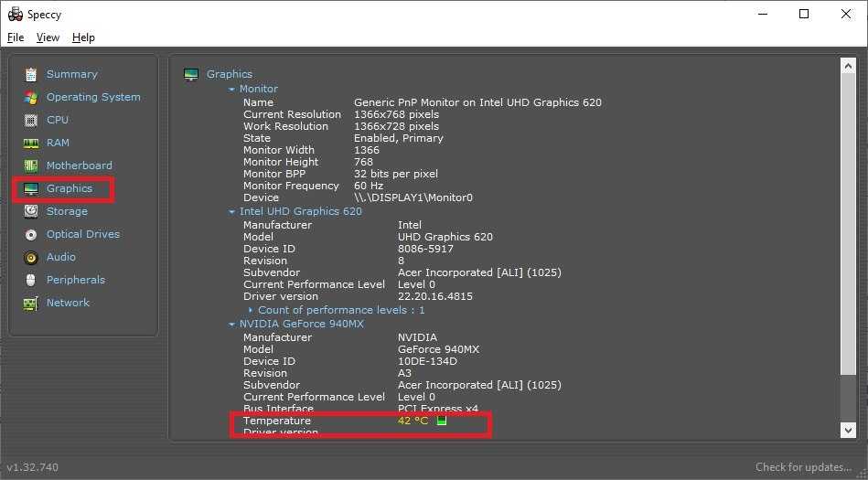Open the CPU section icon
Viewport: 868px width, 480px height.
[31, 120]
